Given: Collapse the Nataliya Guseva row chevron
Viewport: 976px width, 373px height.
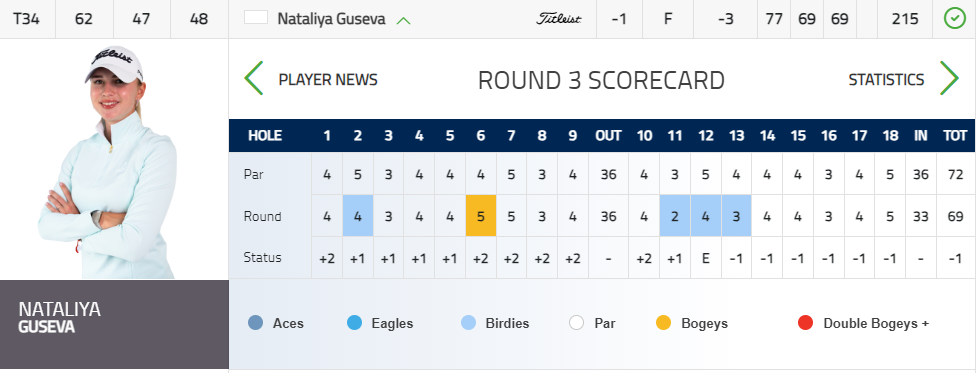Looking at the screenshot, I should [403, 21].
